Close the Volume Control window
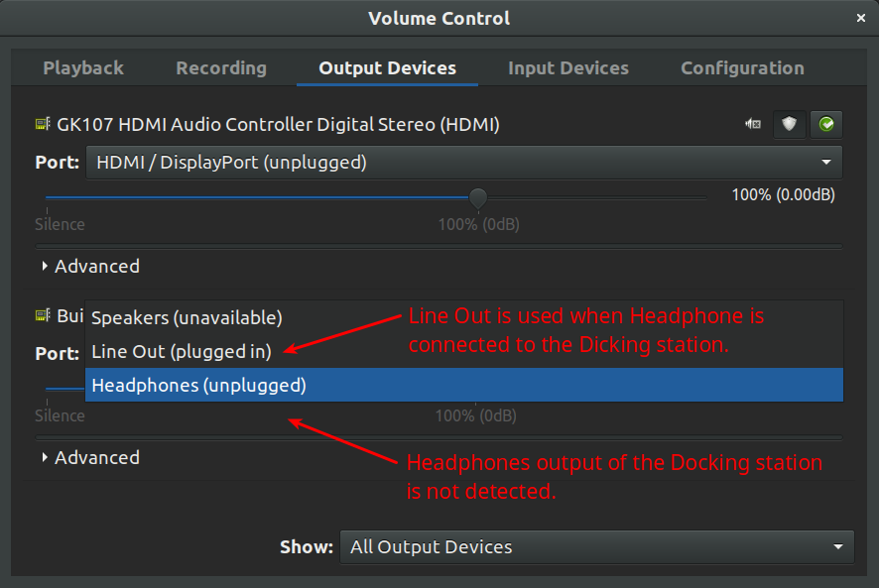 (860, 18)
